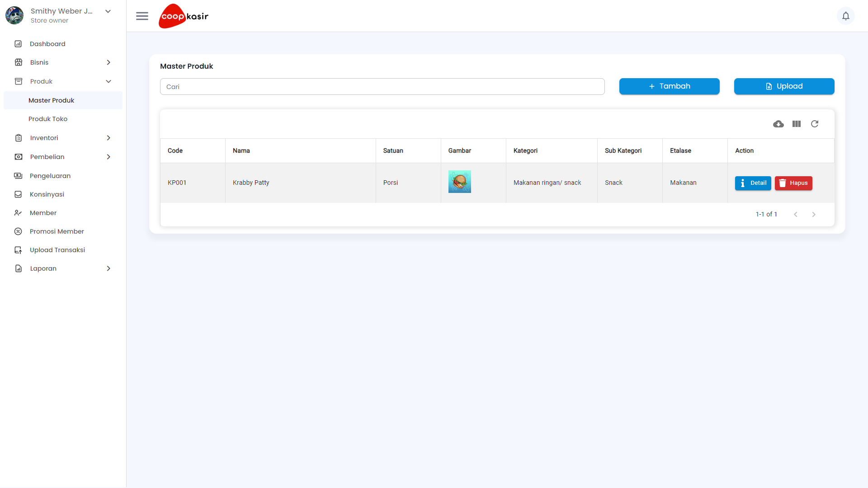Open the Dashboard from the sidebar

click(47, 43)
